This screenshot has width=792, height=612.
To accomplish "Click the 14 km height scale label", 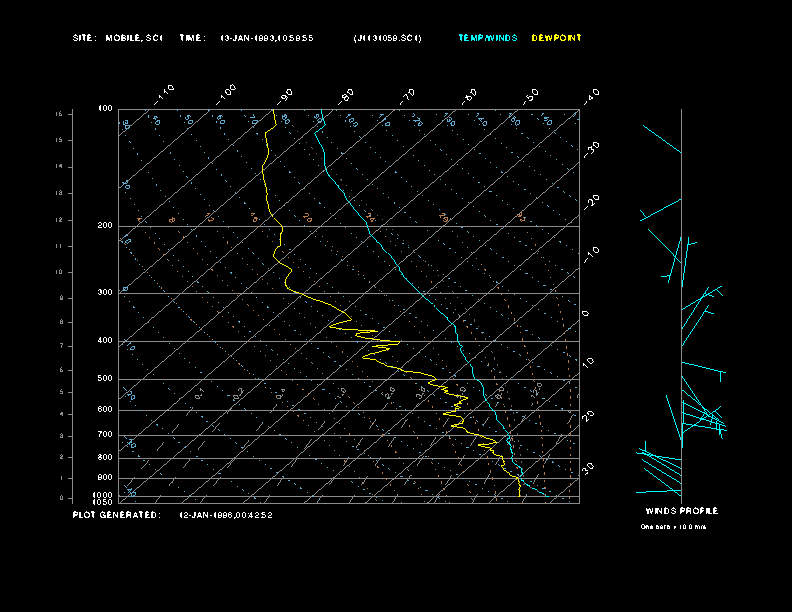I will click(59, 167).
